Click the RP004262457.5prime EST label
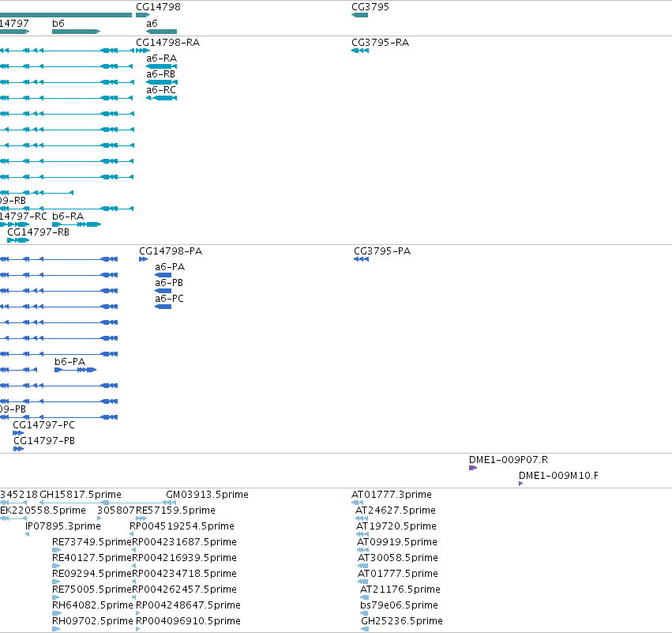672x633 pixels. coord(184,590)
